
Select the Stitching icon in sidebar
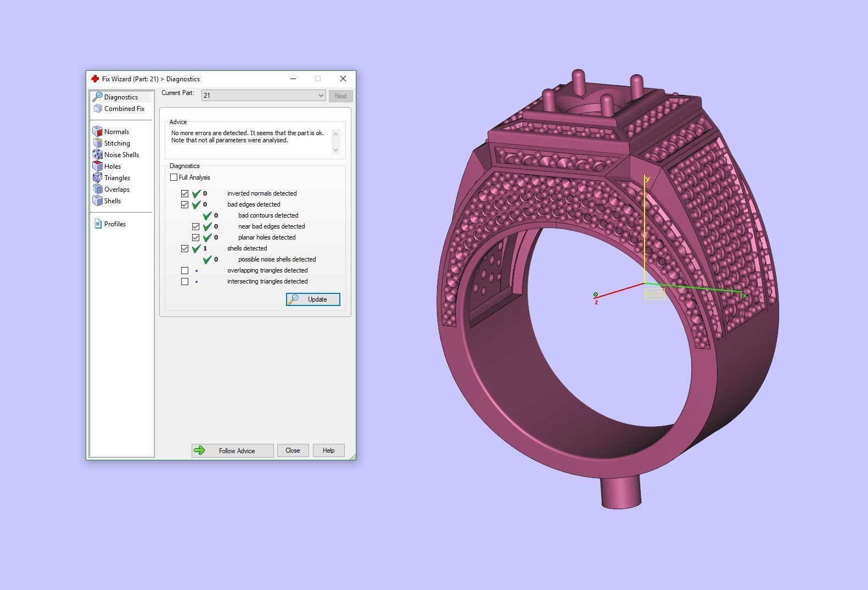(x=98, y=143)
